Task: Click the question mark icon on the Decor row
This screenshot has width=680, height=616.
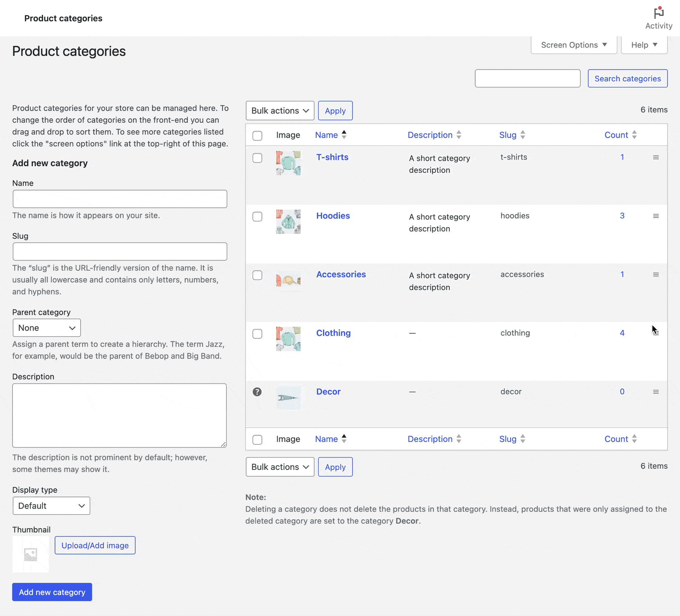Action: 257,392
